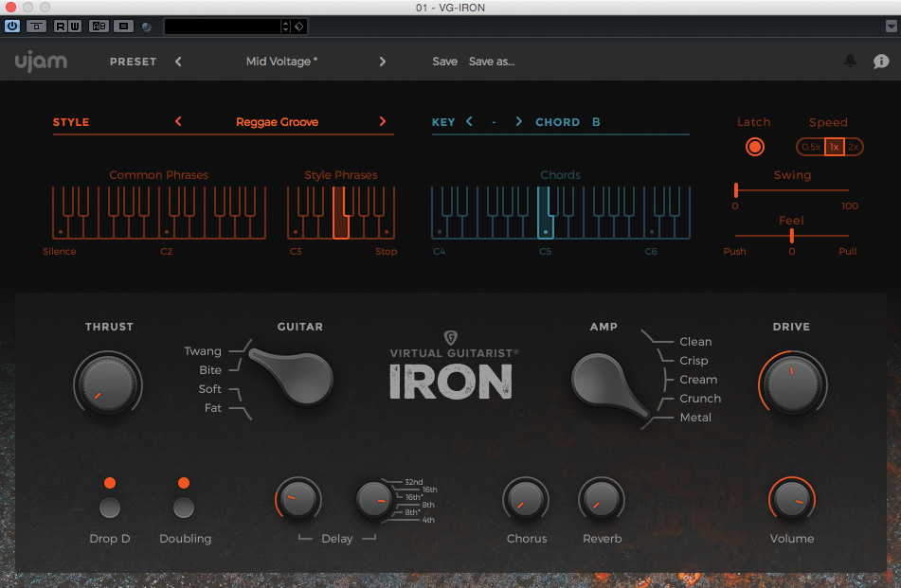This screenshot has height=588, width=901.
Task: Shift key down with left chevron
Action: point(470,121)
